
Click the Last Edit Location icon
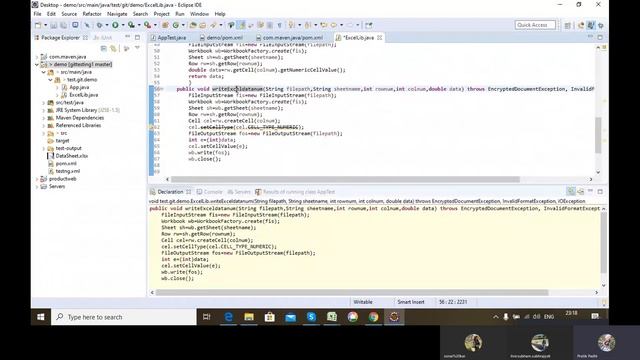tap(324, 25)
